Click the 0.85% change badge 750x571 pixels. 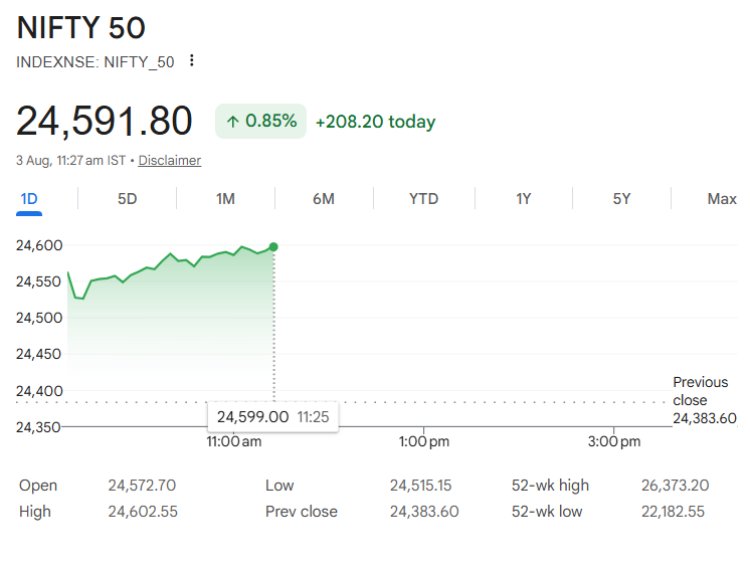[x=261, y=121]
